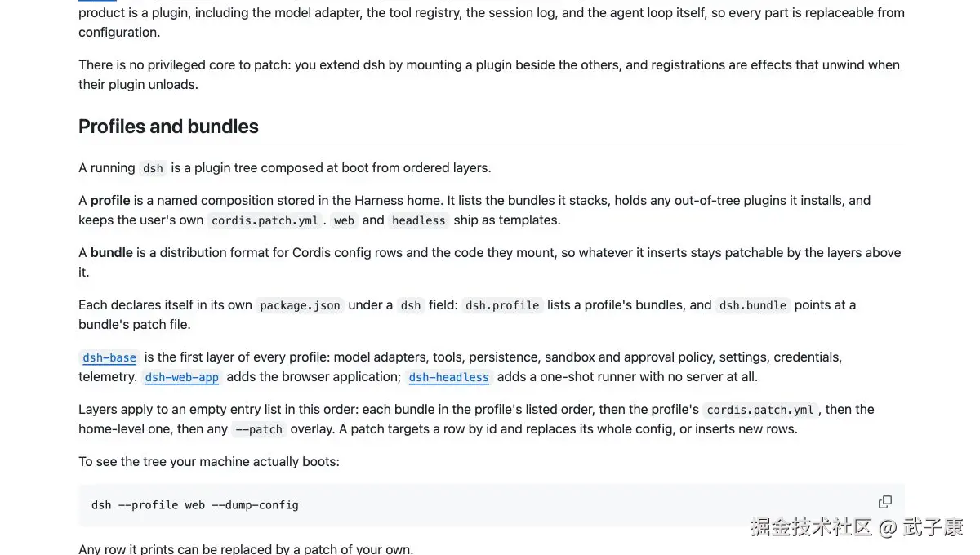Viewport: 980px width, 555px height.
Task: Click the 掘金技术社区 @ 武子康 watermark
Action: pyautogui.click(x=857, y=526)
